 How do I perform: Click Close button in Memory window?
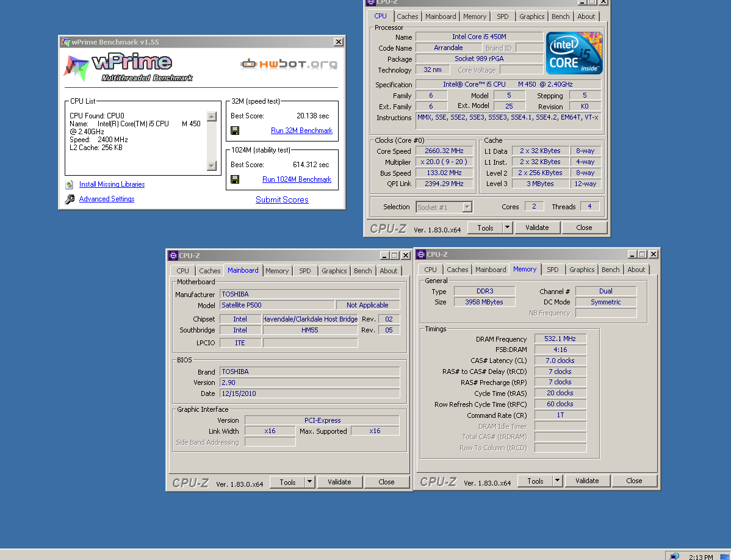634,480
